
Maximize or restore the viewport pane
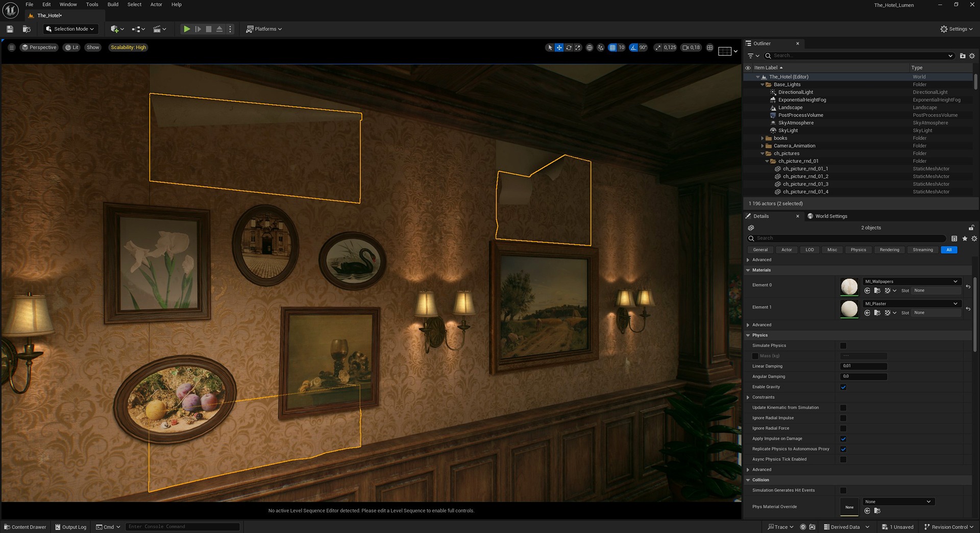pos(709,47)
